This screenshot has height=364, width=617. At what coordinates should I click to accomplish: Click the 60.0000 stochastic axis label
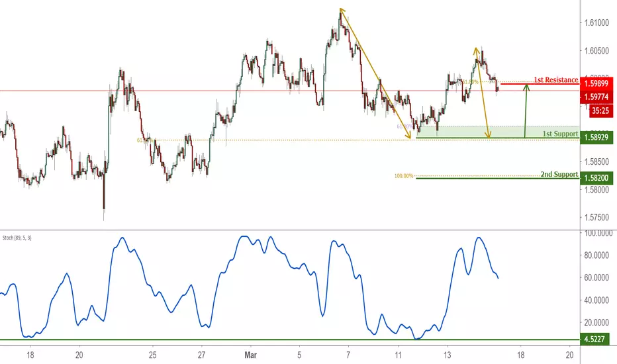596,278
